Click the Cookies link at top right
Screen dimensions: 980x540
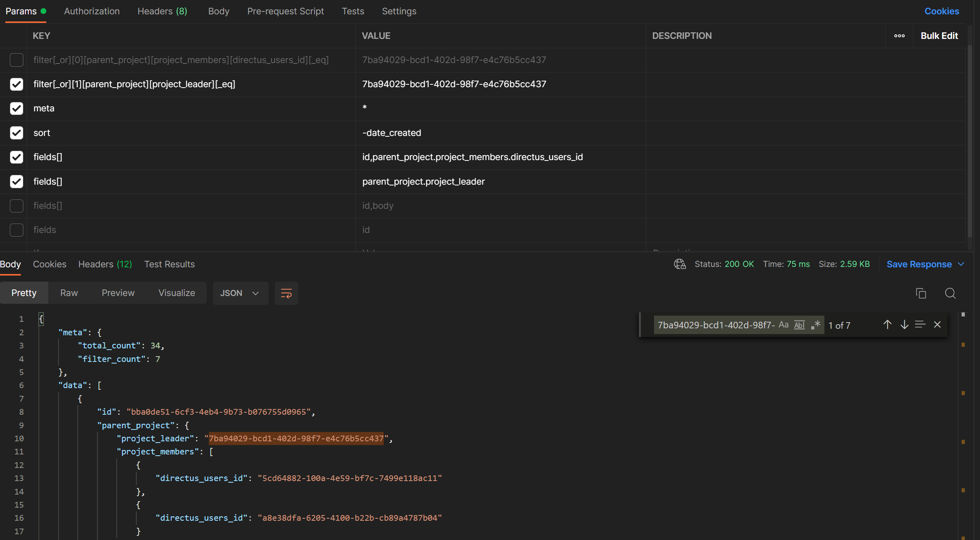(942, 11)
